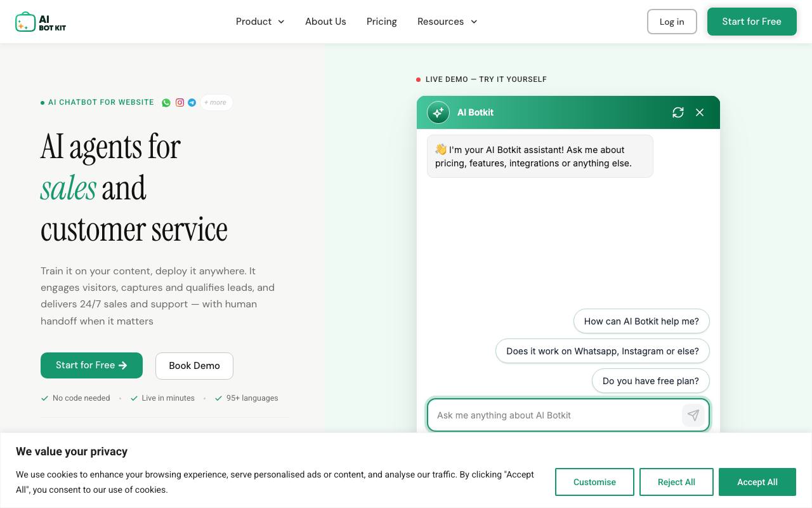
Task: Click the Log in button
Action: [x=672, y=22]
